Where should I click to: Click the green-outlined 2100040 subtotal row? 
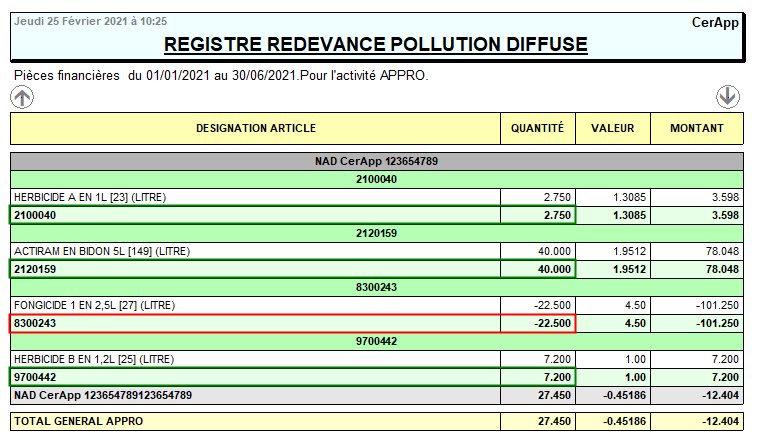[292, 215]
